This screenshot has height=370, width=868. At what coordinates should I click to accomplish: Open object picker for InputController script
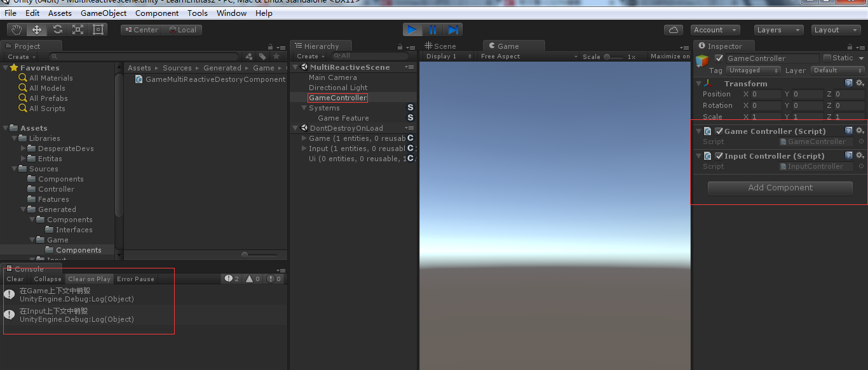tap(861, 166)
